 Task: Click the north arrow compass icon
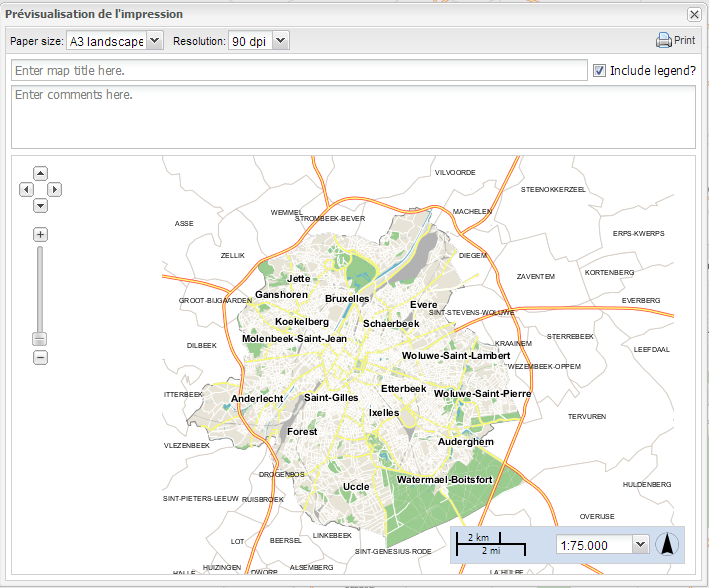pyautogui.click(x=667, y=545)
